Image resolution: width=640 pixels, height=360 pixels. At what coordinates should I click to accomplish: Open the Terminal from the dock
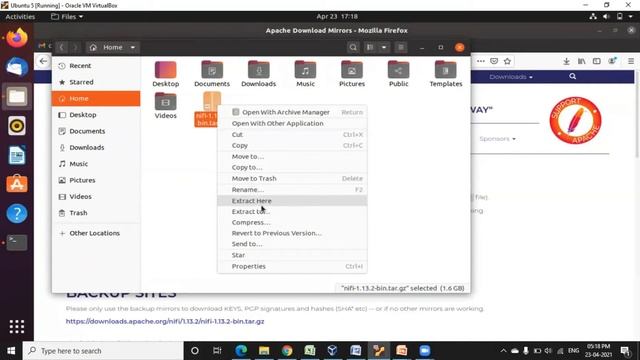(x=17, y=242)
